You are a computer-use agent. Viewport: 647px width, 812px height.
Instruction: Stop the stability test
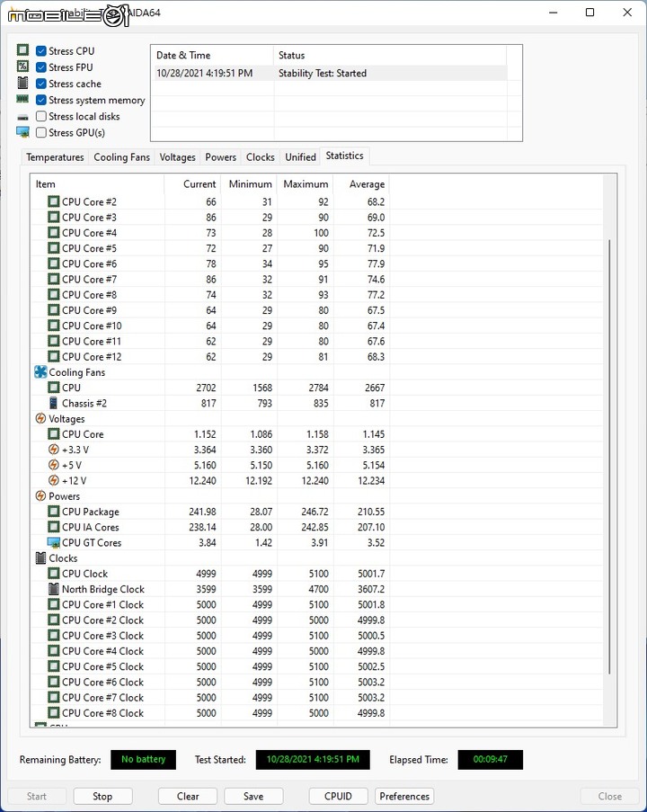102,796
